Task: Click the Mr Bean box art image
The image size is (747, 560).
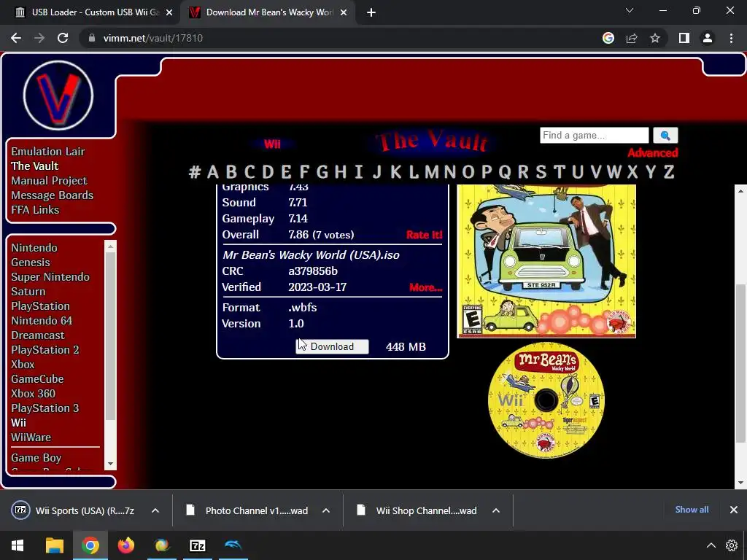Action: [x=546, y=262]
